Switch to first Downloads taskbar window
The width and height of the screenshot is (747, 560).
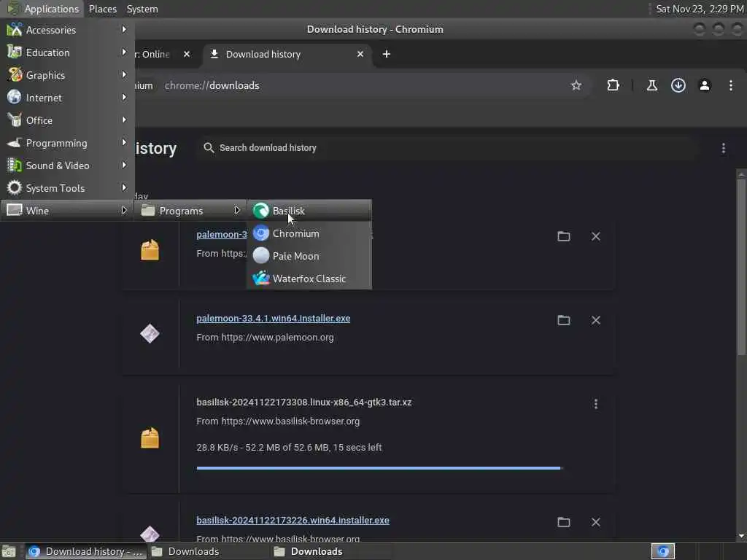(x=209, y=551)
